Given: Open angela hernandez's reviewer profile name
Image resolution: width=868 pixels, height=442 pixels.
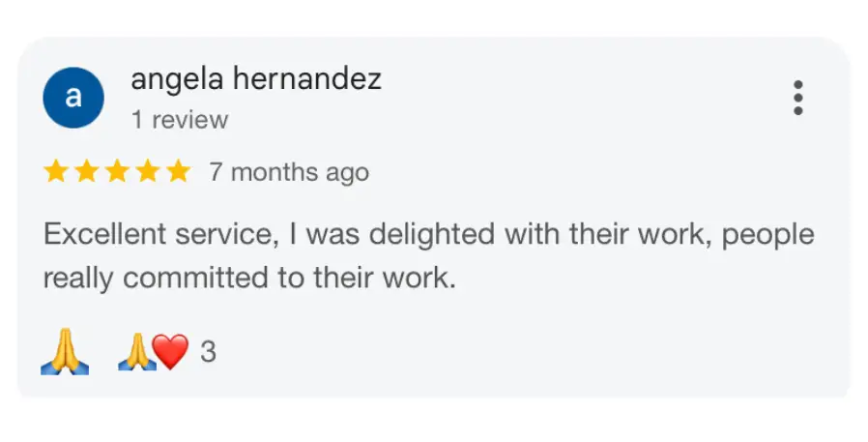Looking at the screenshot, I should [256, 78].
